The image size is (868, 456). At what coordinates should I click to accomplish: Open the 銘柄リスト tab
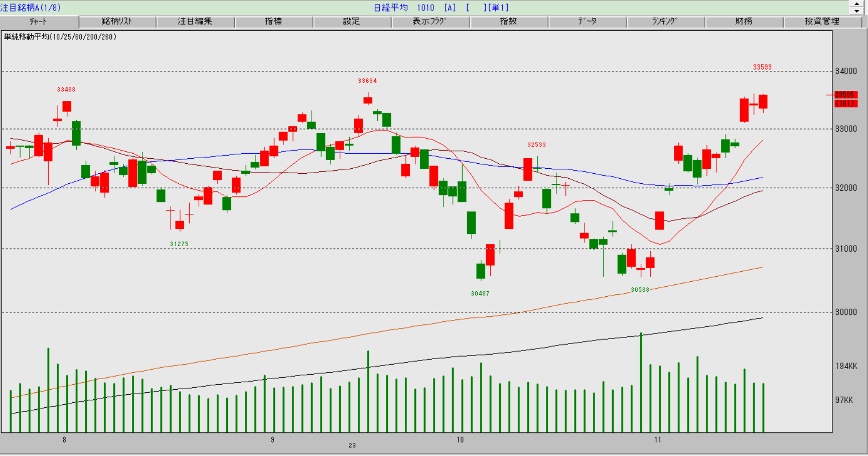117,22
